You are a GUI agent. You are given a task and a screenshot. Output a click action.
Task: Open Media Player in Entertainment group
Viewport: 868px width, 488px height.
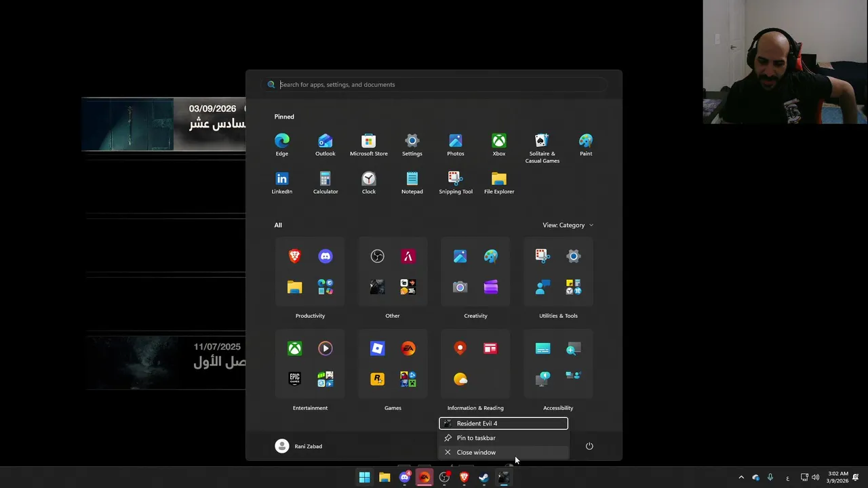pyautogui.click(x=325, y=348)
